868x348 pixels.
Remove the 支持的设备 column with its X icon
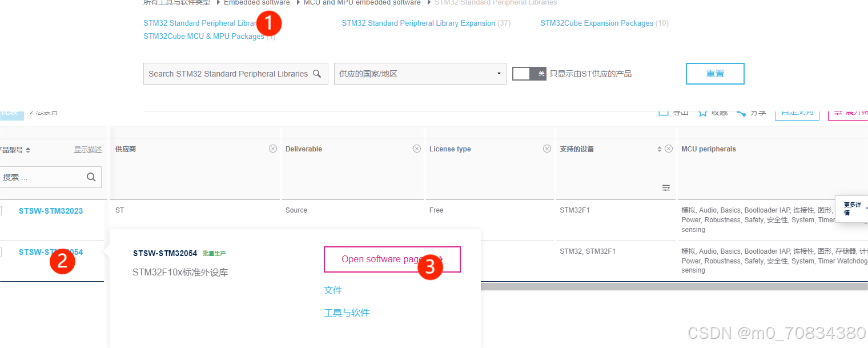[x=669, y=149]
